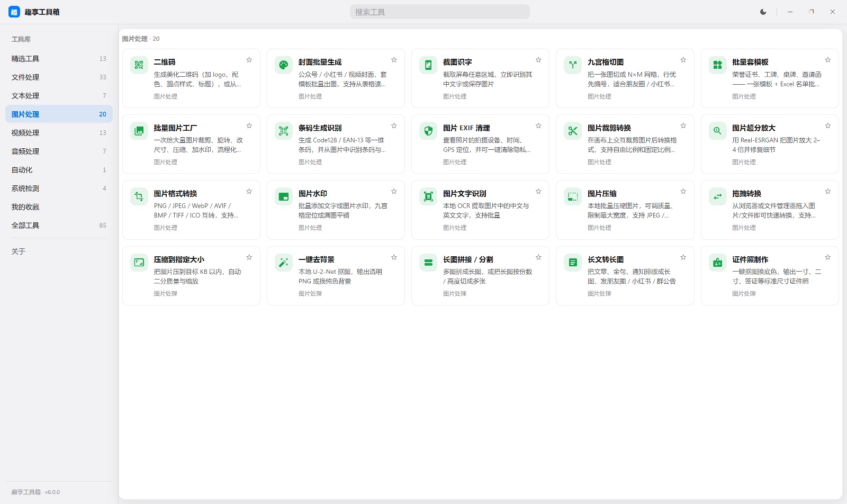Star the 图片超分放大 tool

click(x=827, y=125)
